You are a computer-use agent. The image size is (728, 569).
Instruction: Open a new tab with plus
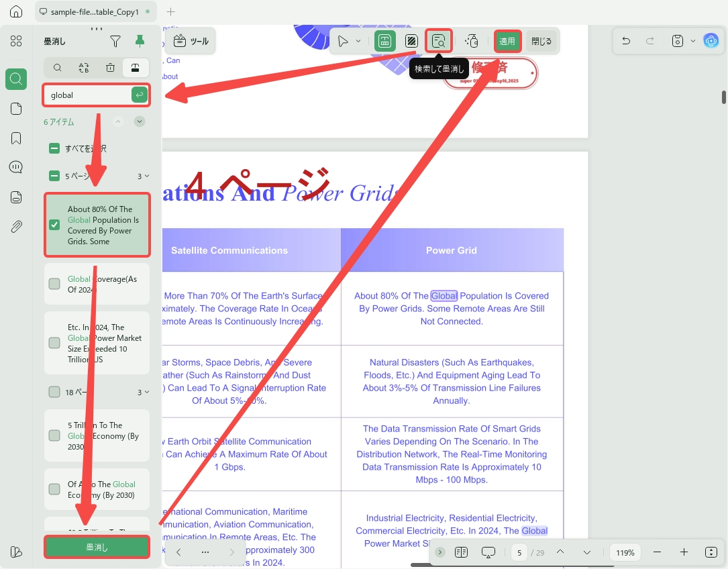point(170,11)
